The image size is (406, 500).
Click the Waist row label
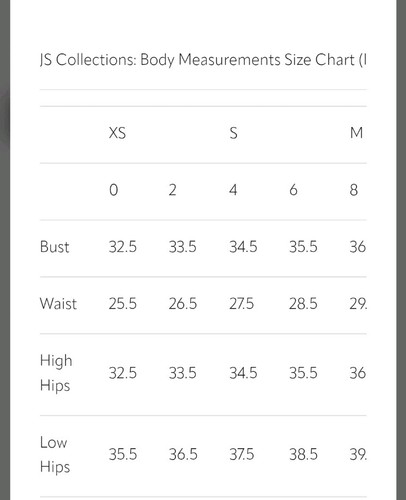(58, 304)
